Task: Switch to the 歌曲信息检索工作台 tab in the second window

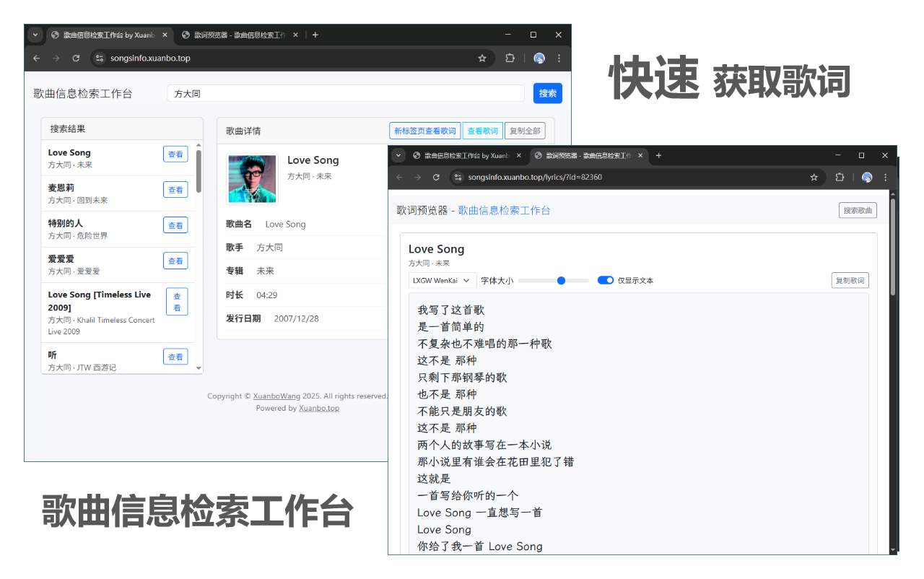Action: click(466, 155)
